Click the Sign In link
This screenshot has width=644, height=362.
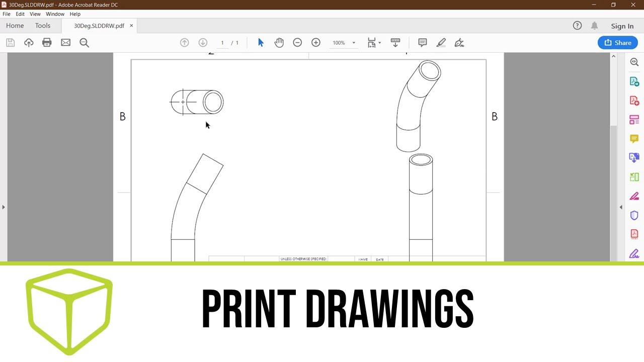click(622, 26)
